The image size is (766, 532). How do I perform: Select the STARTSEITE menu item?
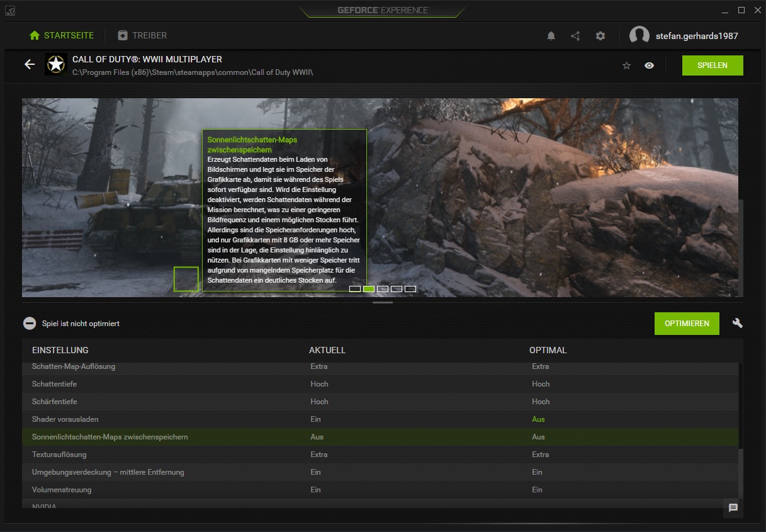pos(61,35)
